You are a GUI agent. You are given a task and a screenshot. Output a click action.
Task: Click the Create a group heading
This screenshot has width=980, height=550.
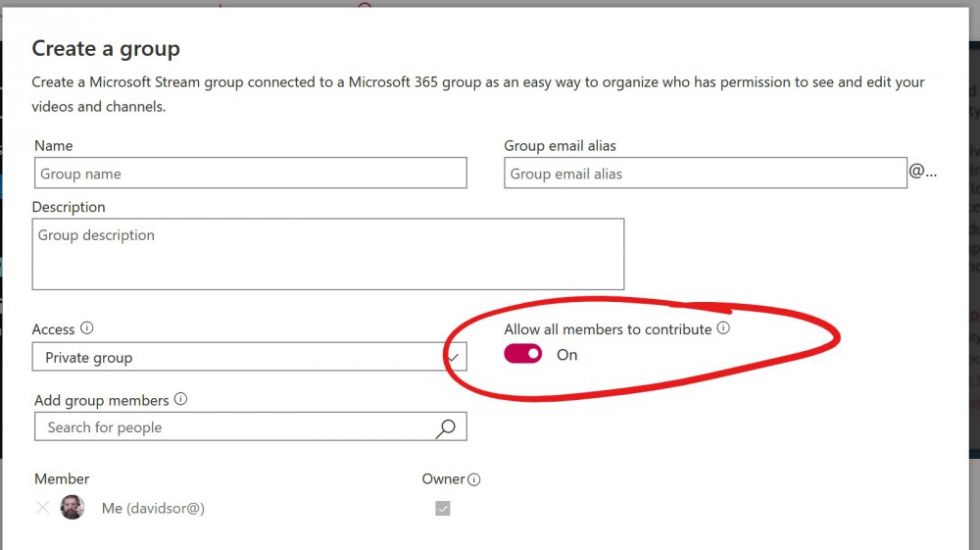pos(106,49)
